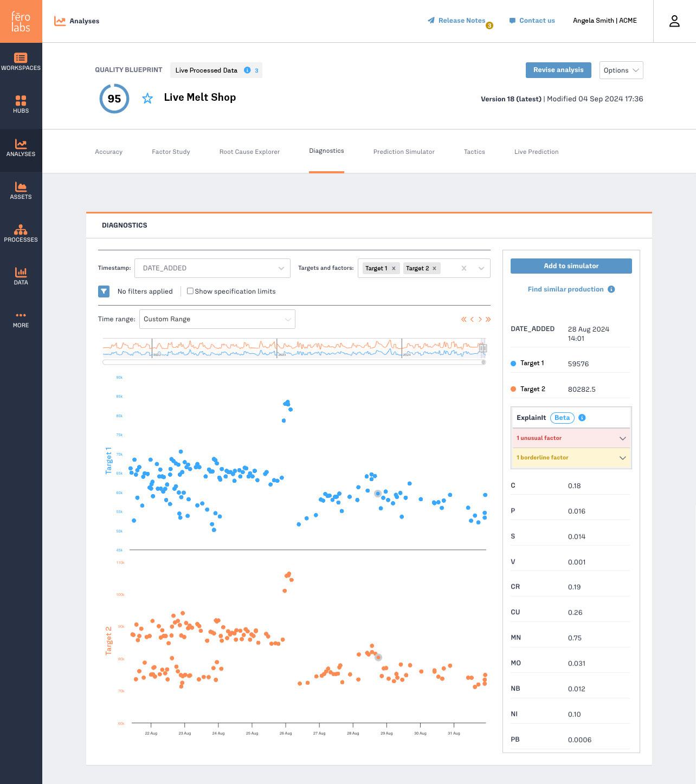
Task: Enable Show specification limits checkbox
Action: coord(190,291)
